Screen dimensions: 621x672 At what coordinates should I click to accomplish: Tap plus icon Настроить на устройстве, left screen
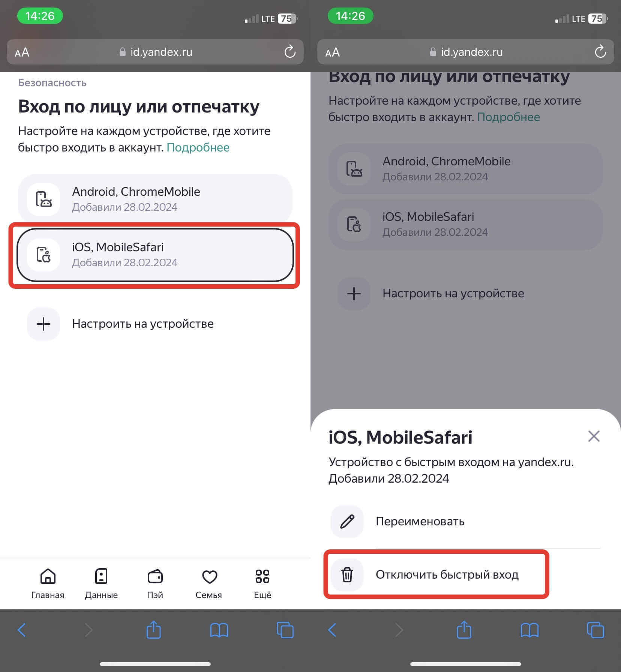43,324
